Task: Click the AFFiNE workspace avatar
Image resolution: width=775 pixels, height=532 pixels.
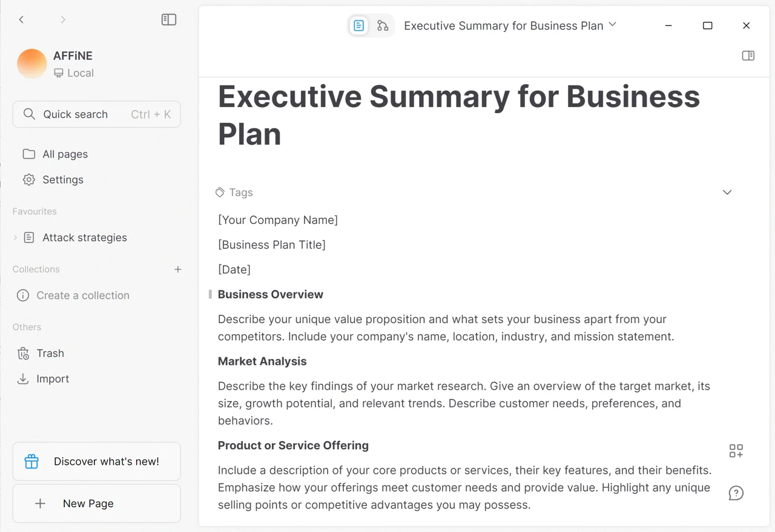Action: click(x=32, y=64)
